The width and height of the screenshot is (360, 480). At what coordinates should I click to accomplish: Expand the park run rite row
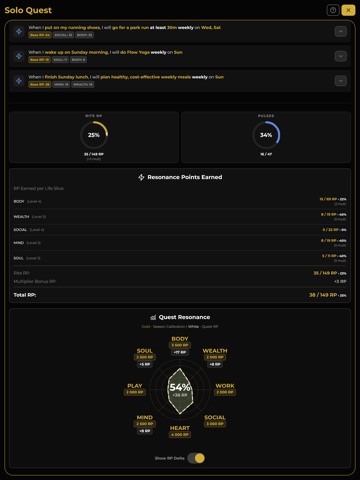click(x=340, y=31)
